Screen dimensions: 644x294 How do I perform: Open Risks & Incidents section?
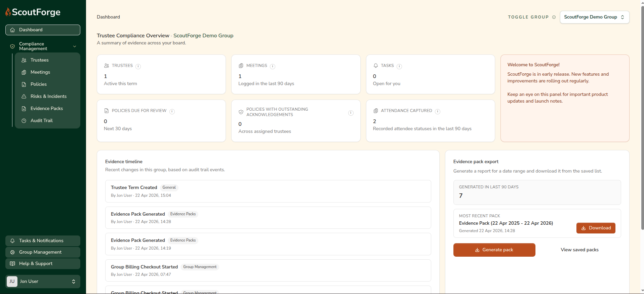[47, 97]
